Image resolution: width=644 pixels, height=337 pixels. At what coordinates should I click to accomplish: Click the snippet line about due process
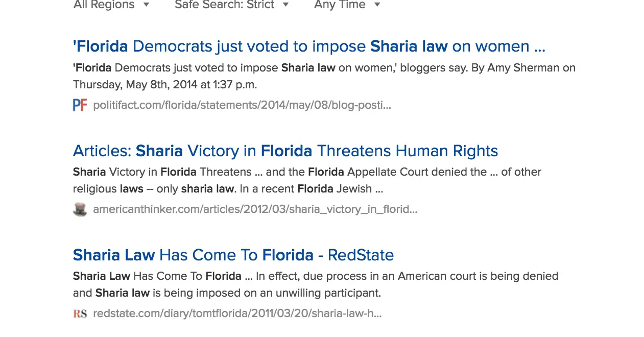(316, 276)
